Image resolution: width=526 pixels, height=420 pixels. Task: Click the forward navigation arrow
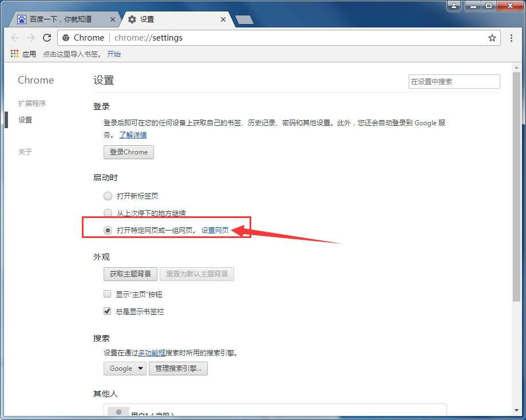31,38
